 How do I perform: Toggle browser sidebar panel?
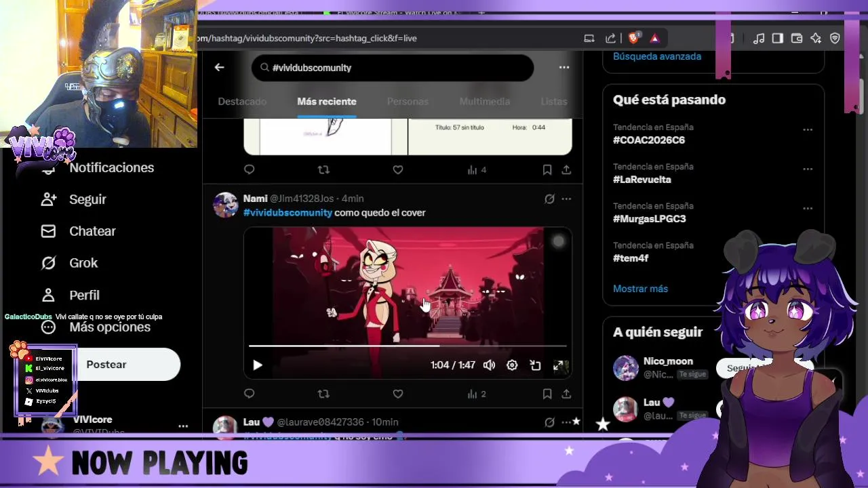coord(778,39)
